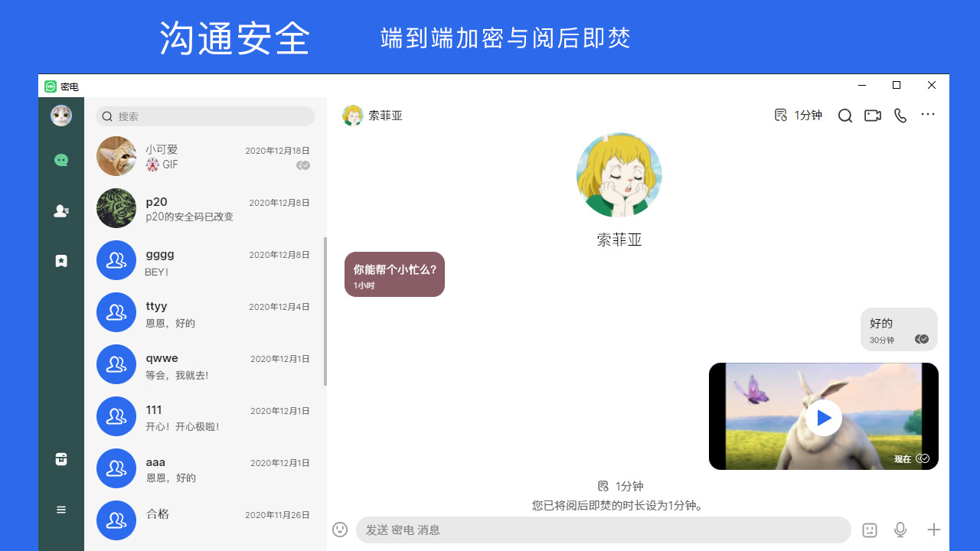Open search within the conversation
Viewport: 980px width, 551px height.
[844, 115]
